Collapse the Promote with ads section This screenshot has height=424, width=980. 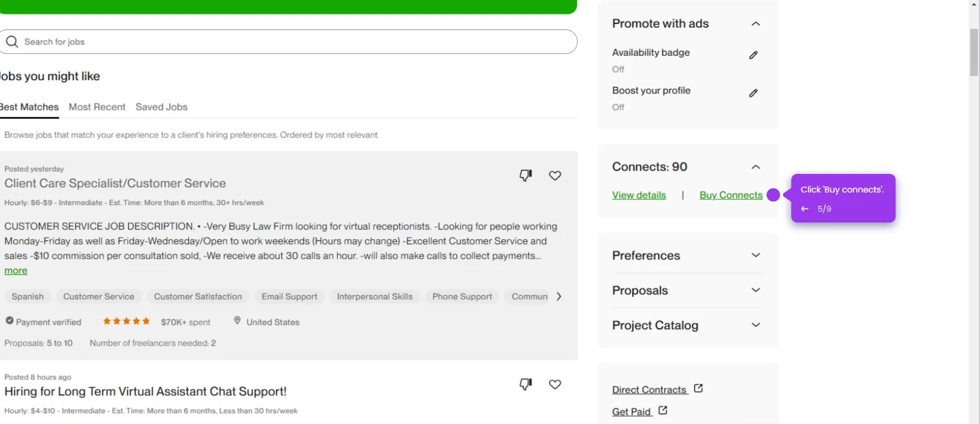[x=756, y=24]
